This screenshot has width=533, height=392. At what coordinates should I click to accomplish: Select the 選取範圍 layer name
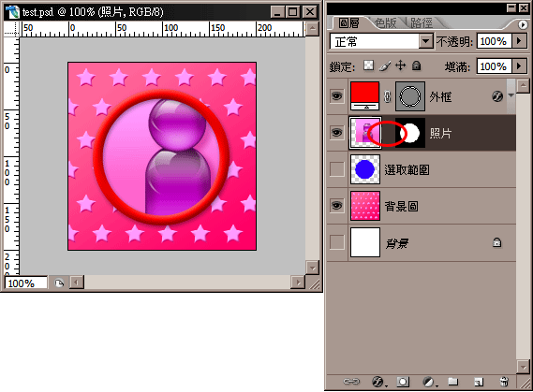(407, 169)
